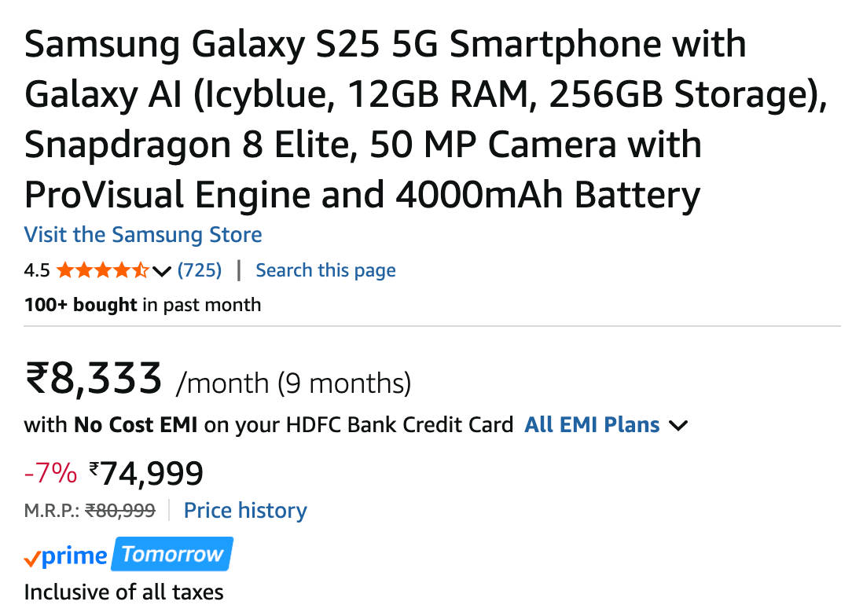Click the red -7% discount label
Screen dimensions: 863x616
point(50,474)
